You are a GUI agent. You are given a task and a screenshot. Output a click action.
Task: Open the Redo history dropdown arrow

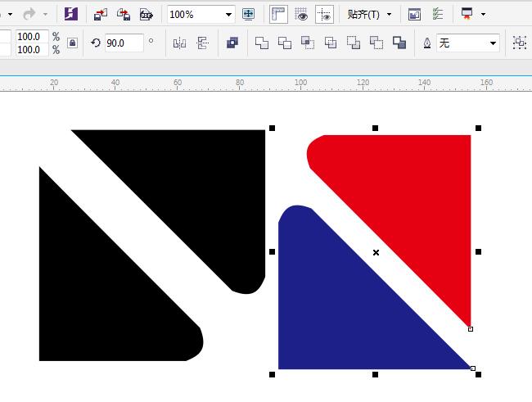tap(45, 15)
